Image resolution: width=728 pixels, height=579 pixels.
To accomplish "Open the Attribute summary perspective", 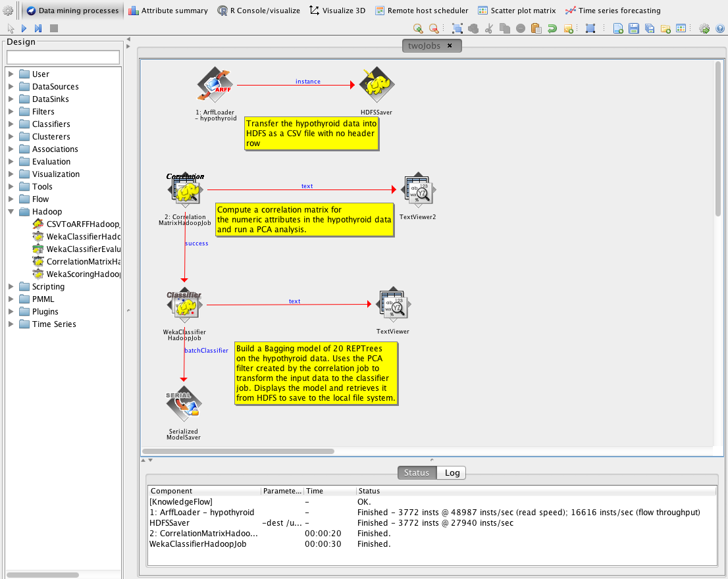I will [168, 11].
